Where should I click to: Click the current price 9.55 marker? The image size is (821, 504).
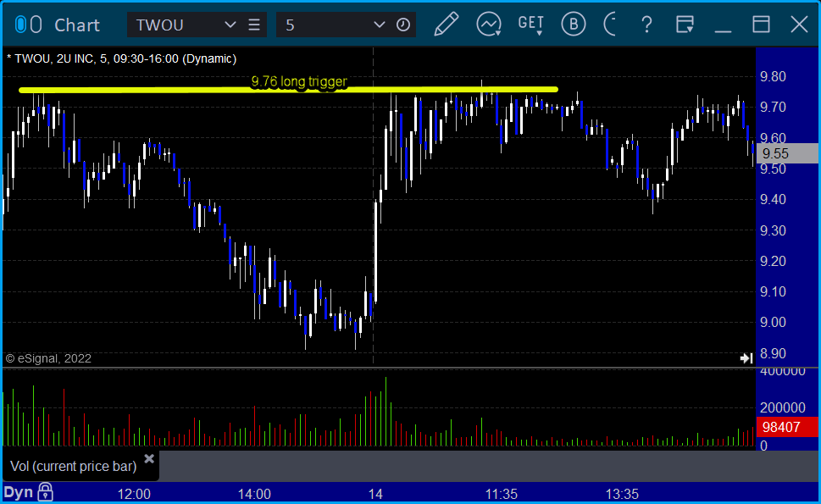click(787, 153)
